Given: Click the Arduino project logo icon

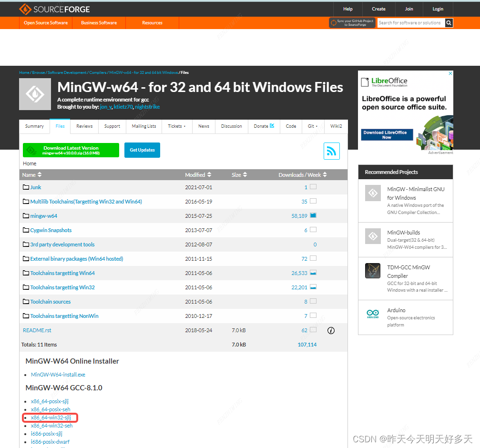Looking at the screenshot, I should coord(373,313).
